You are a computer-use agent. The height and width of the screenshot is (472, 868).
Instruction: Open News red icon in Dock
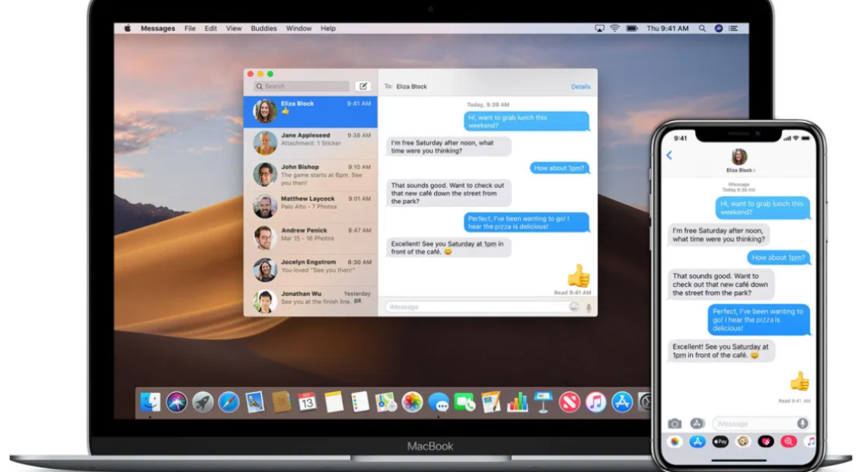click(569, 402)
